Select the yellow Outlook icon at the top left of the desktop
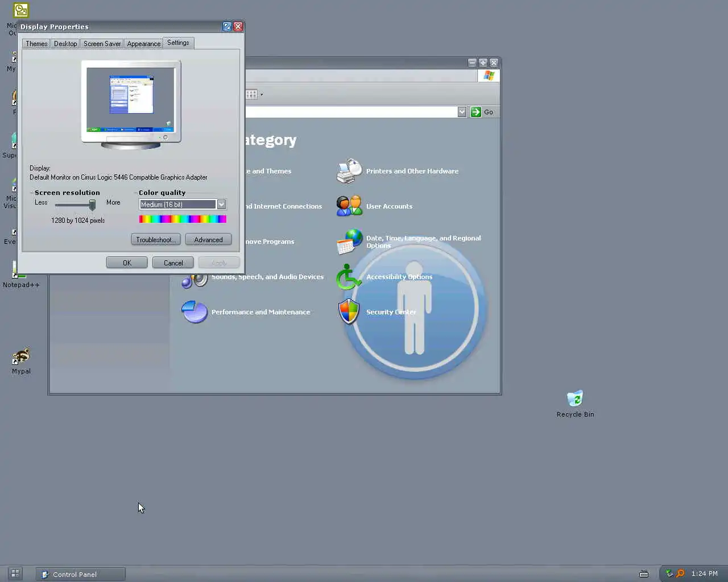The height and width of the screenshot is (582, 728). pyautogui.click(x=21, y=10)
